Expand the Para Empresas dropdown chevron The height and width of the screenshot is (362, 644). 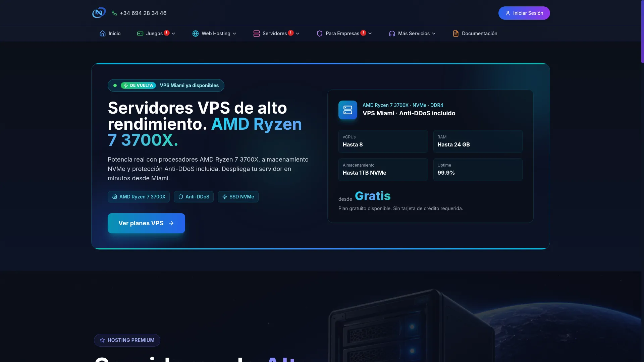tap(370, 34)
